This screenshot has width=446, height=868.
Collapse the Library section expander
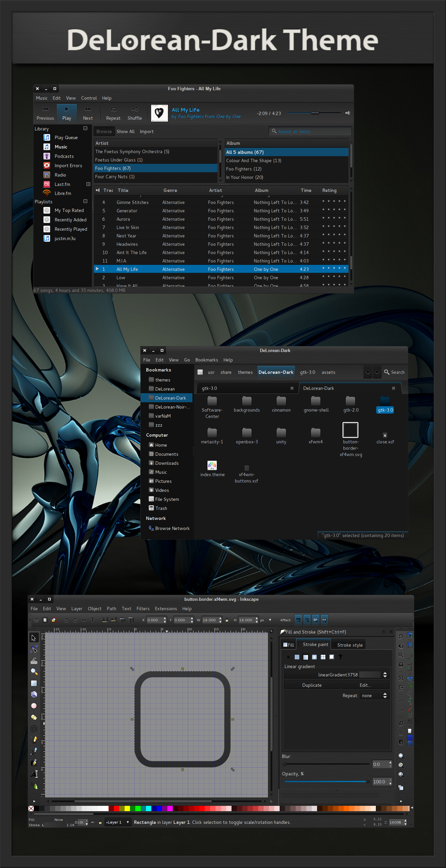(85, 128)
